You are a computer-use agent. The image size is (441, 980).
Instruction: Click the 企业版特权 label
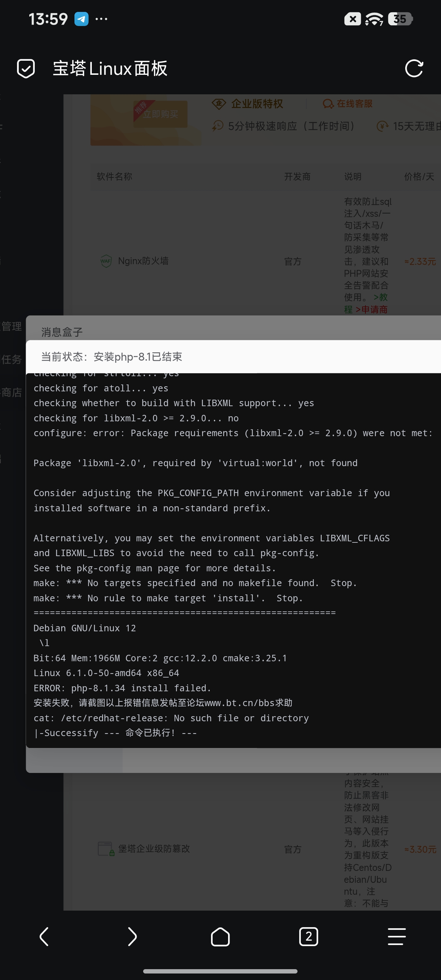point(257,103)
